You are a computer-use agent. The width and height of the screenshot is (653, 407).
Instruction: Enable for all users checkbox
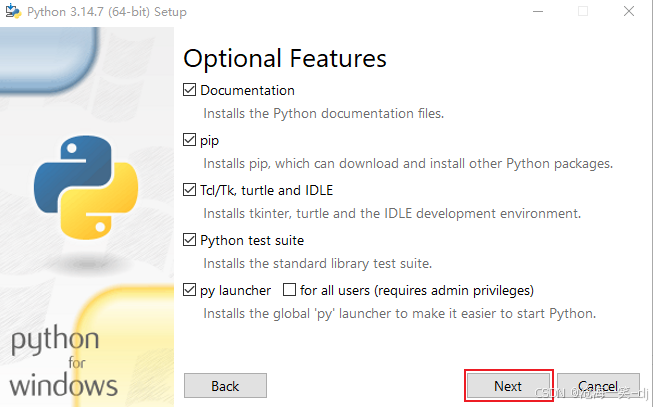point(289,290)
